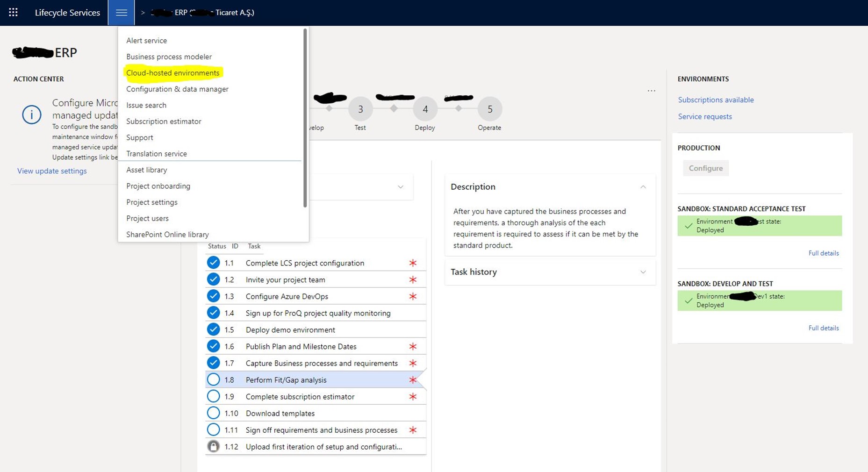Click deployed checkmark icon in Develop and Test
The height and width of the screenshot is (472, 868).
(688, 300)
